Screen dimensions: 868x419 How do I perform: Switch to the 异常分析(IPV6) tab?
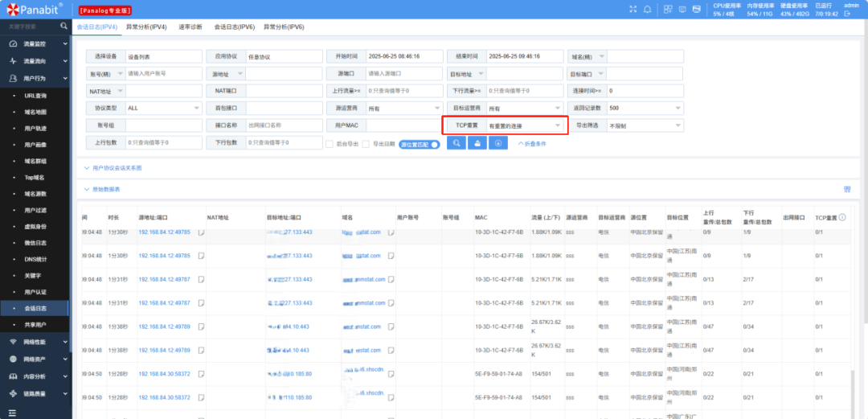pos(284,27)
